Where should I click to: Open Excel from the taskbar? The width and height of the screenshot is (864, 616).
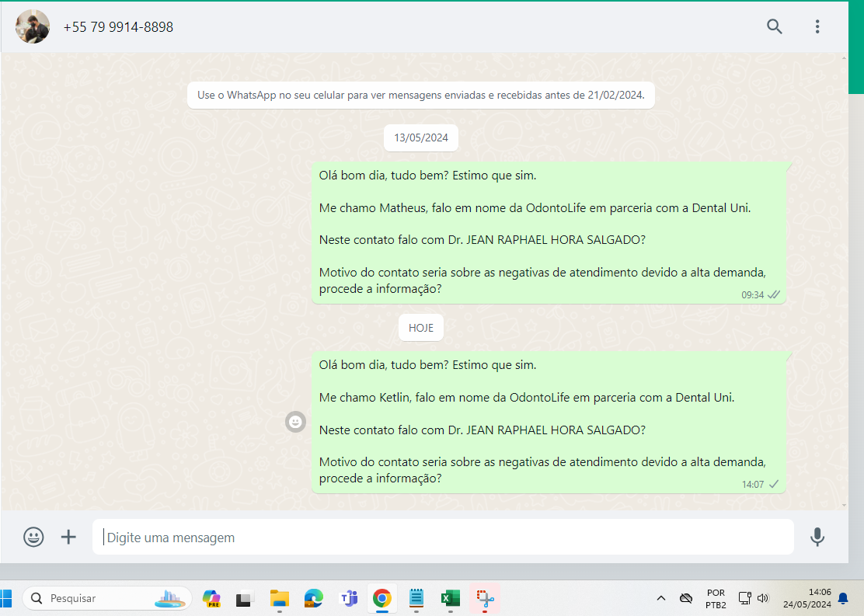click(450, 598)
